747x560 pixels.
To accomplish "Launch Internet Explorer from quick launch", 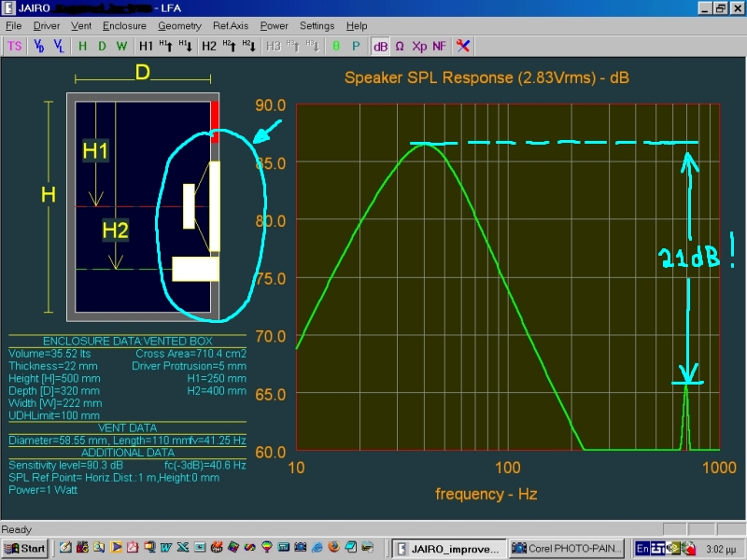I will click(x=317, y=547).
